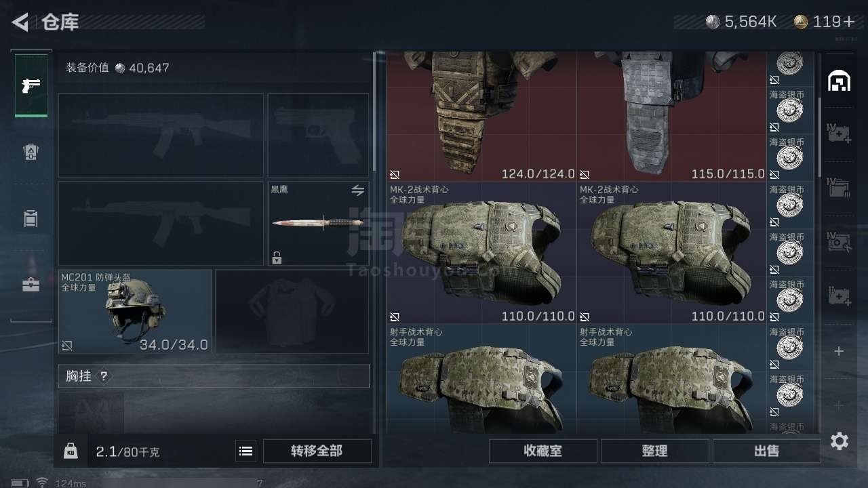The image size is (868, 488).
Task: Open the 胸挂 help question mark
Action: [x=104, y=376]
